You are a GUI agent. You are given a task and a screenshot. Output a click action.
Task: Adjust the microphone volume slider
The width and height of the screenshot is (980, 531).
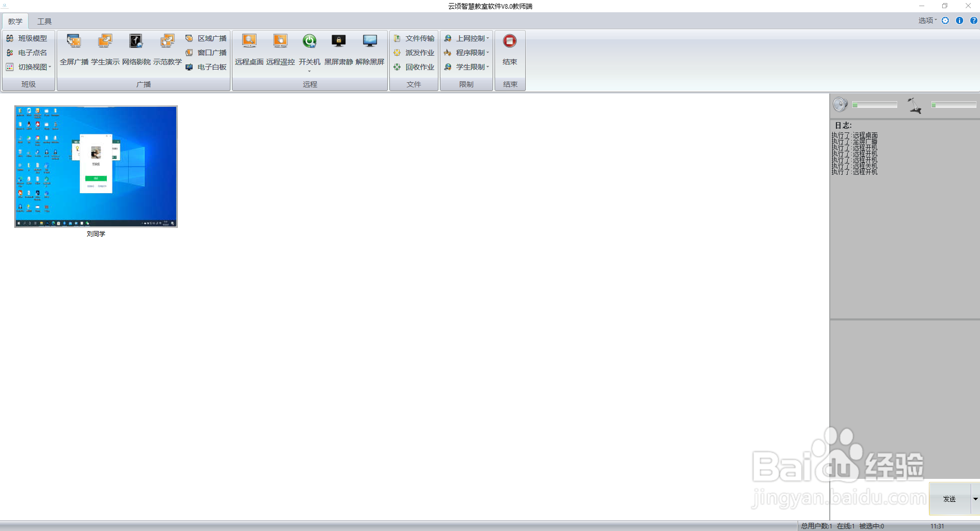point(954,105)
